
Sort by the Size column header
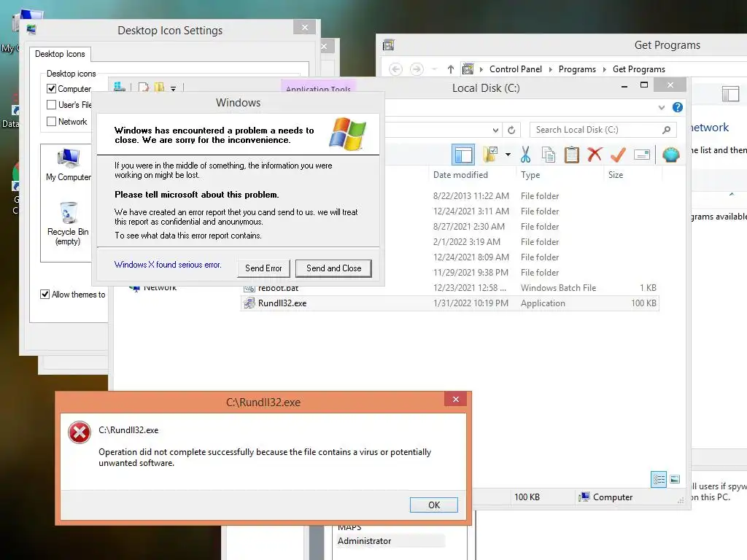(616, 175)
